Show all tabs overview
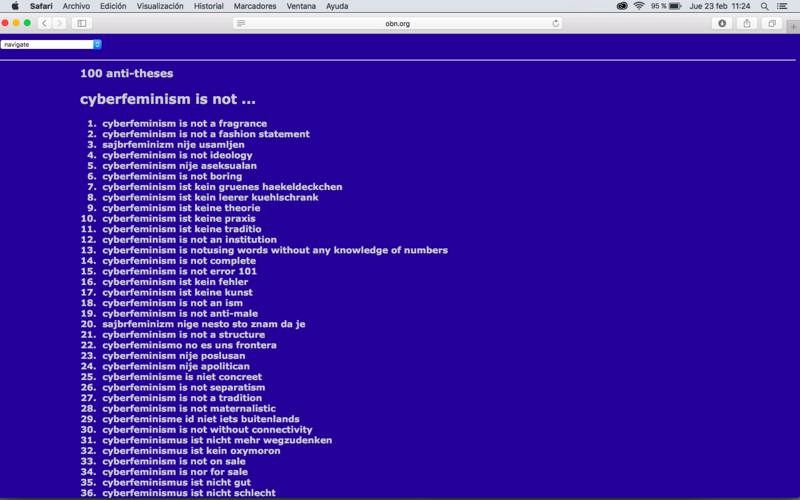This screenshot has height=500, width=800. 772,23
